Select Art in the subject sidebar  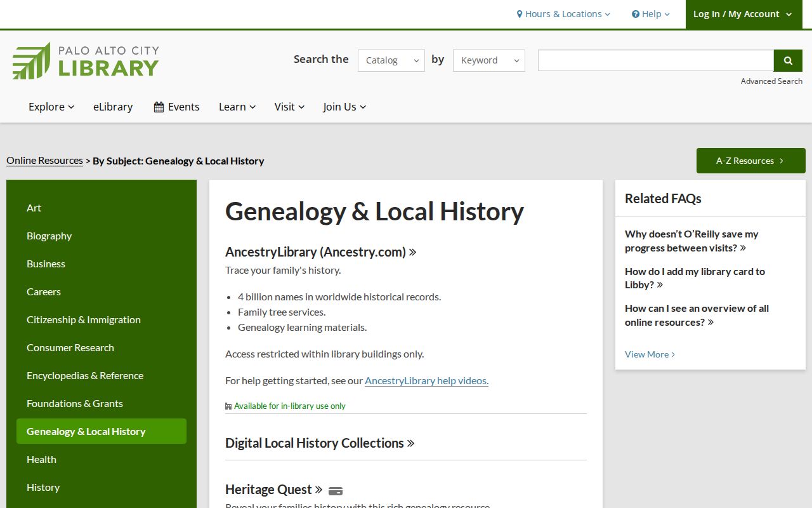tap(101, 208)
